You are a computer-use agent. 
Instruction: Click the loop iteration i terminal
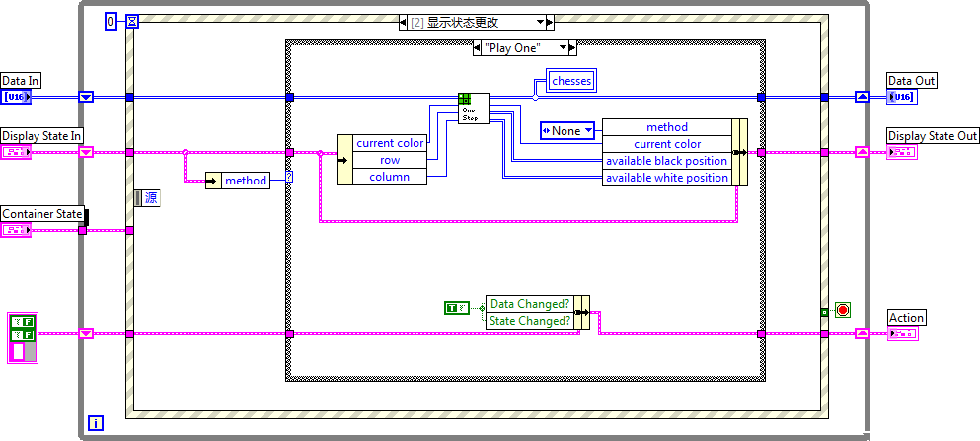click(95, 423)
